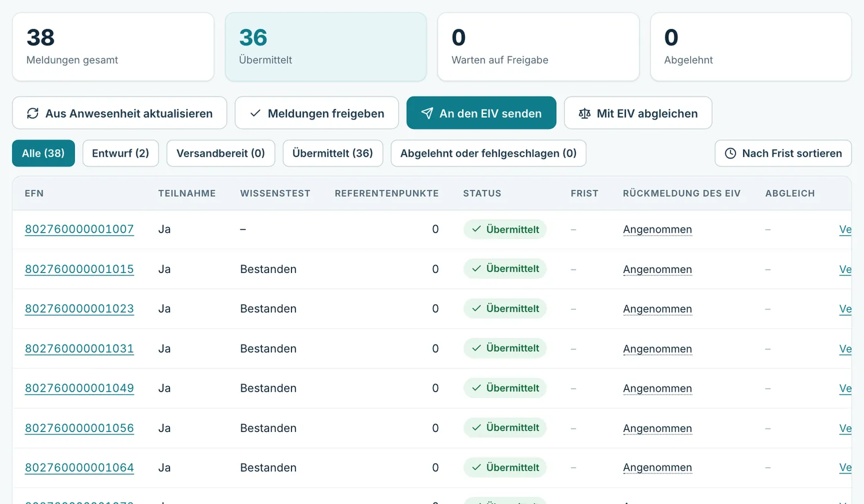864x504 pixels.
Task: Click the Abgelehnt summary card
Action: [x=751, y=47]
